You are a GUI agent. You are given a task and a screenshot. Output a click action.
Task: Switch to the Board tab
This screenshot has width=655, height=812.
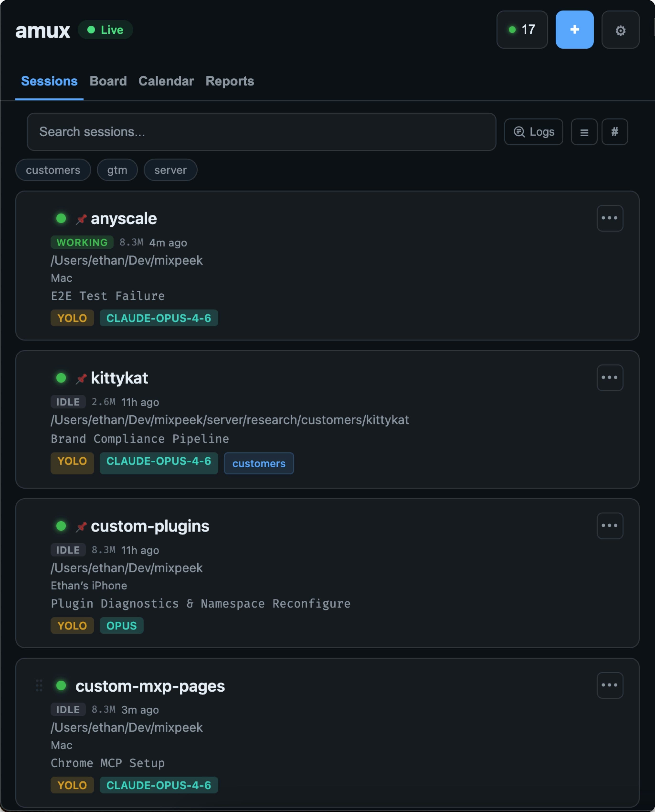pos(108,81)
